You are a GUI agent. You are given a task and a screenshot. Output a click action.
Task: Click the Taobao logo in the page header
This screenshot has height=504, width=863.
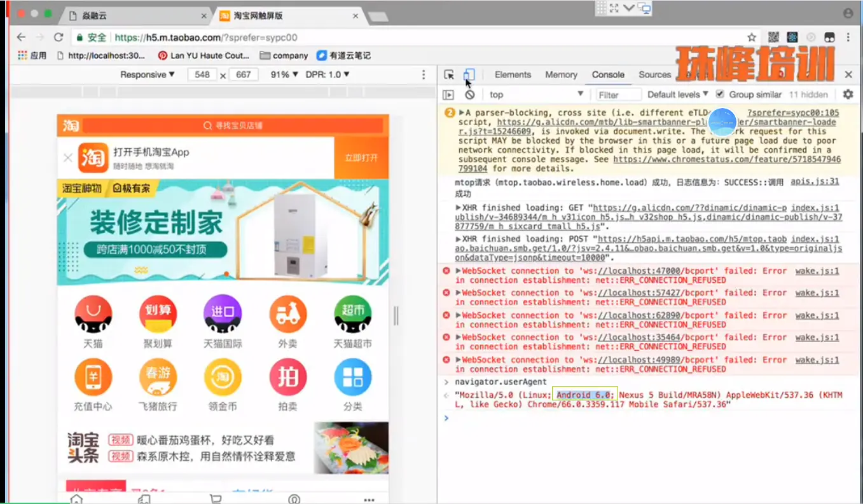71,126
